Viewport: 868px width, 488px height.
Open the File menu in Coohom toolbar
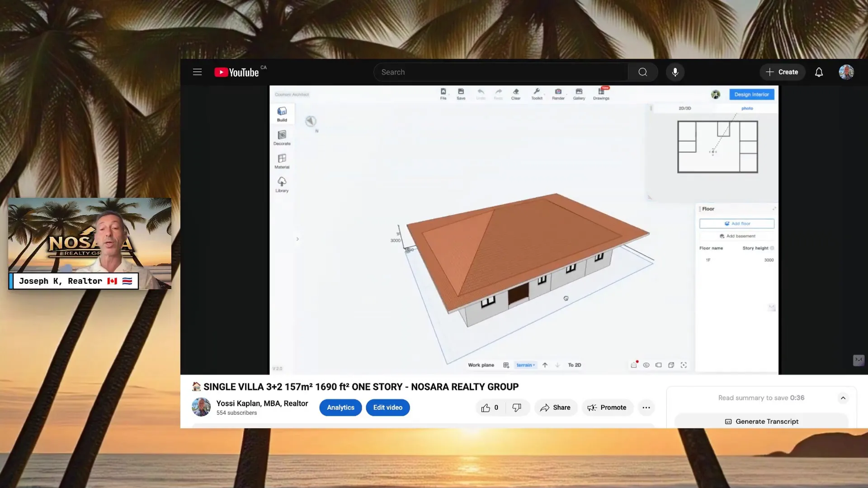tap(443, 94)
